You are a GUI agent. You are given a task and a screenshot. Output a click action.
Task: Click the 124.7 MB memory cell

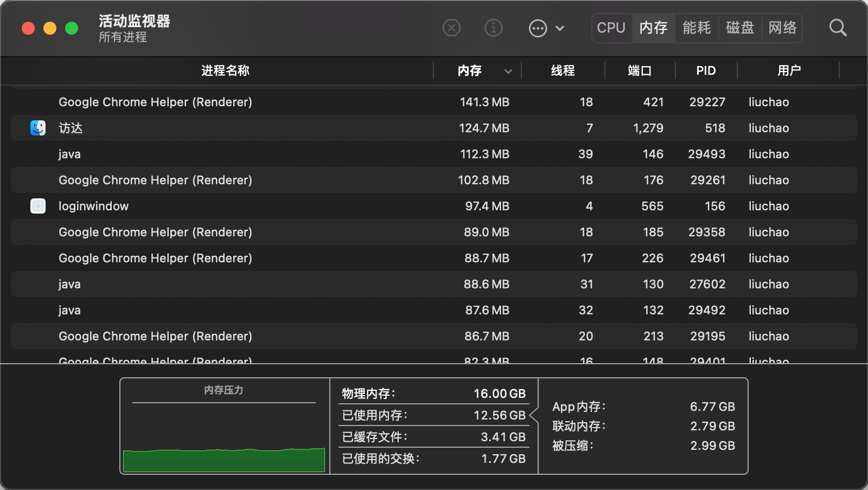484,128
